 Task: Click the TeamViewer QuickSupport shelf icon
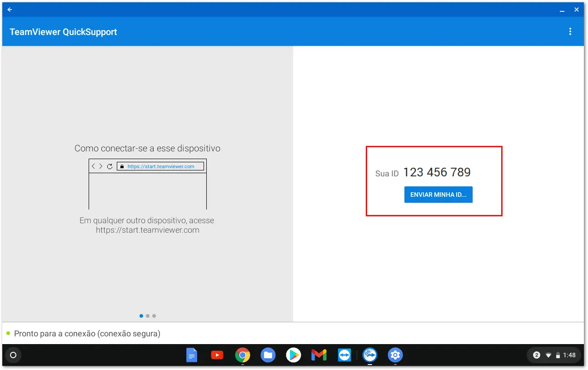coord(370,355)
